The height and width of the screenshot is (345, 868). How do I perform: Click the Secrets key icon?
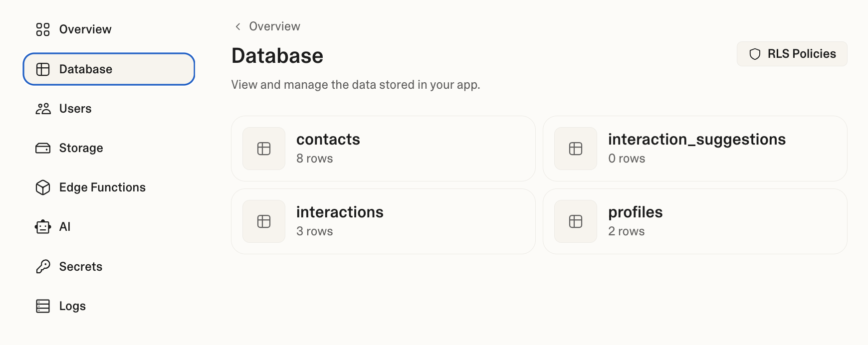click(x=43, y=267)
